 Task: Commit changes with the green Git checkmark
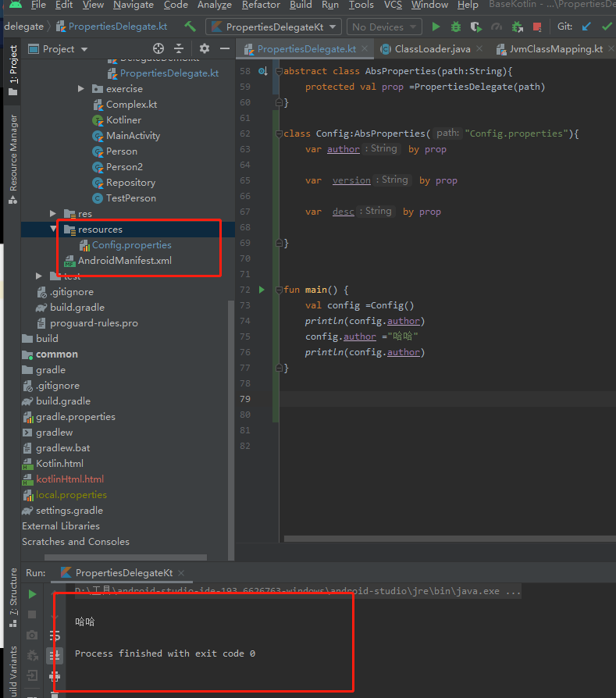coord(607,27)
